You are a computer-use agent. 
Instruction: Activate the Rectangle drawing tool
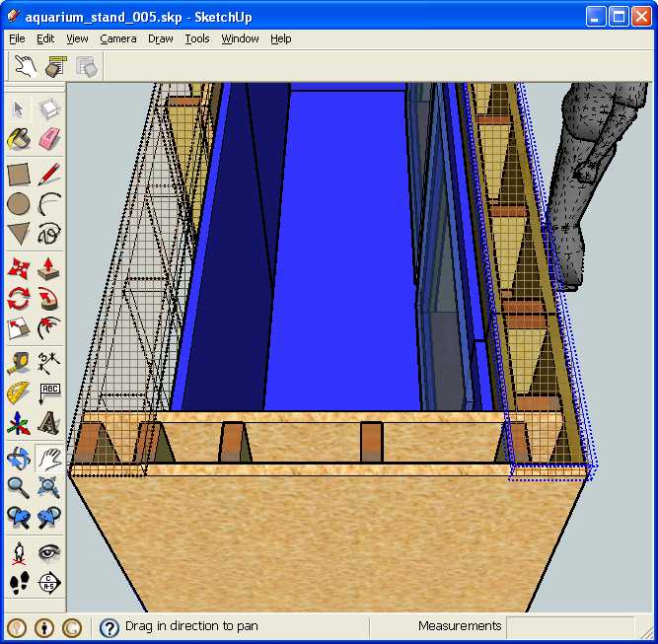19,175
